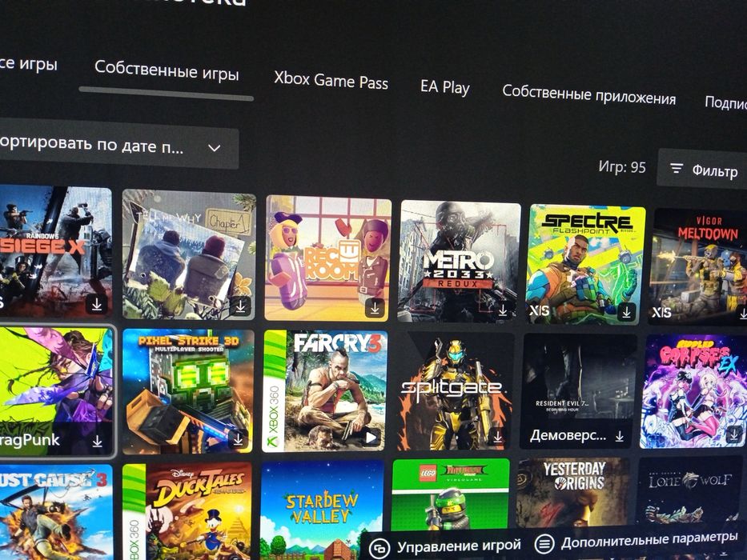Image resolution: width=747 pixels, height=560 pixels.
Task: Open the Spectre Flashpoint tile
Action: (585, 265)
